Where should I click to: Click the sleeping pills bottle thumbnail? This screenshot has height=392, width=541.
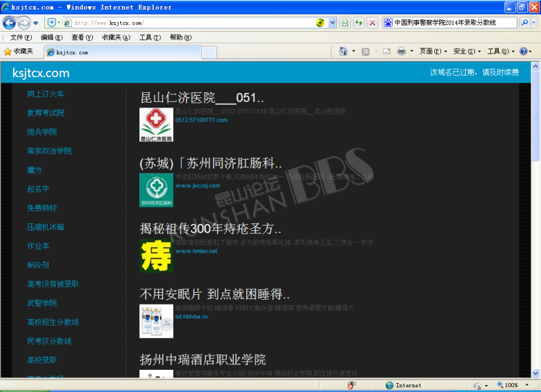tap(156, 321)
